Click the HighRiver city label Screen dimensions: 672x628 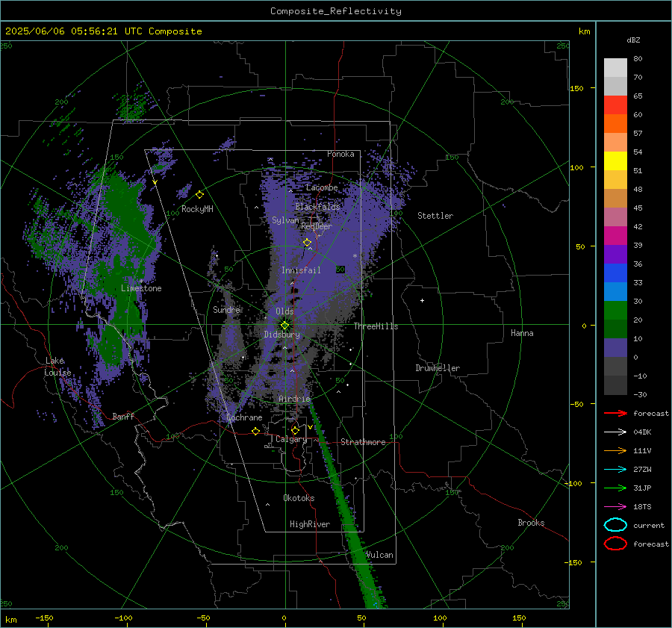pos(310,524)
